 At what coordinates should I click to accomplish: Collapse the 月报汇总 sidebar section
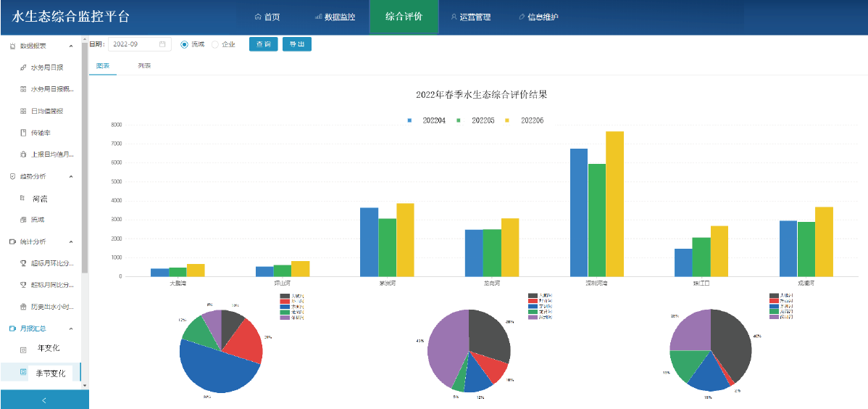pos(71,329)
